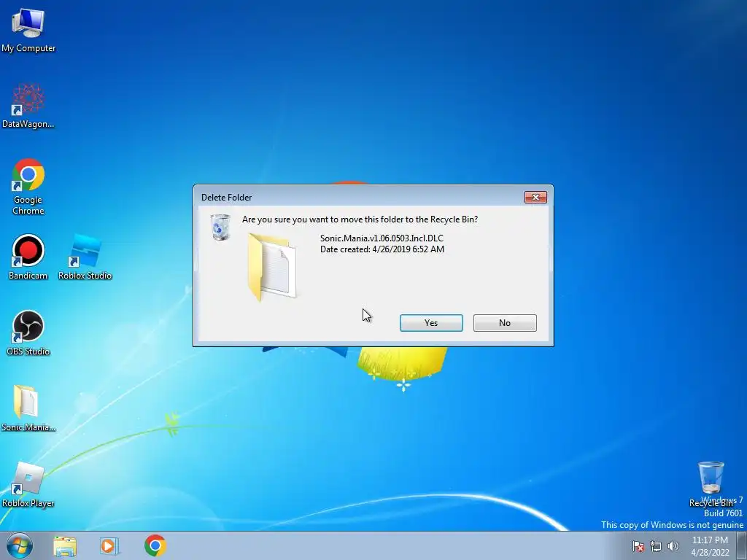Open Windows Explorer from the taskbar
747x560 pixels.
[65, 546]
